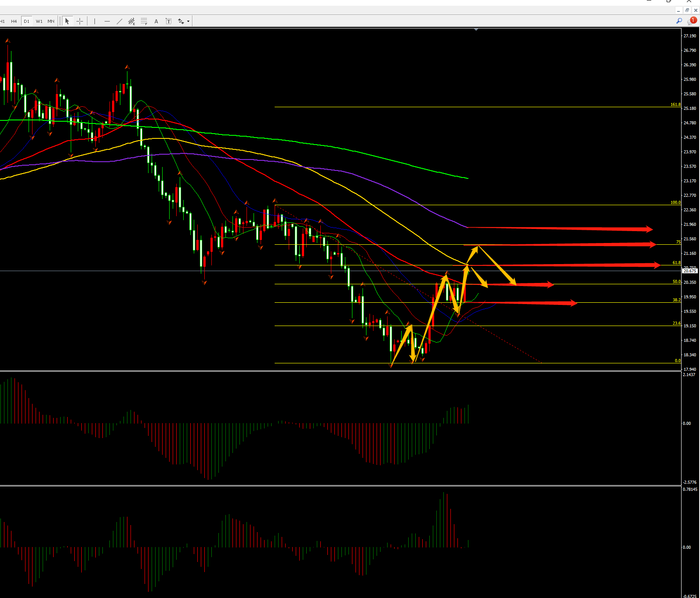Select the trendline drawing tool

[119, 21]
